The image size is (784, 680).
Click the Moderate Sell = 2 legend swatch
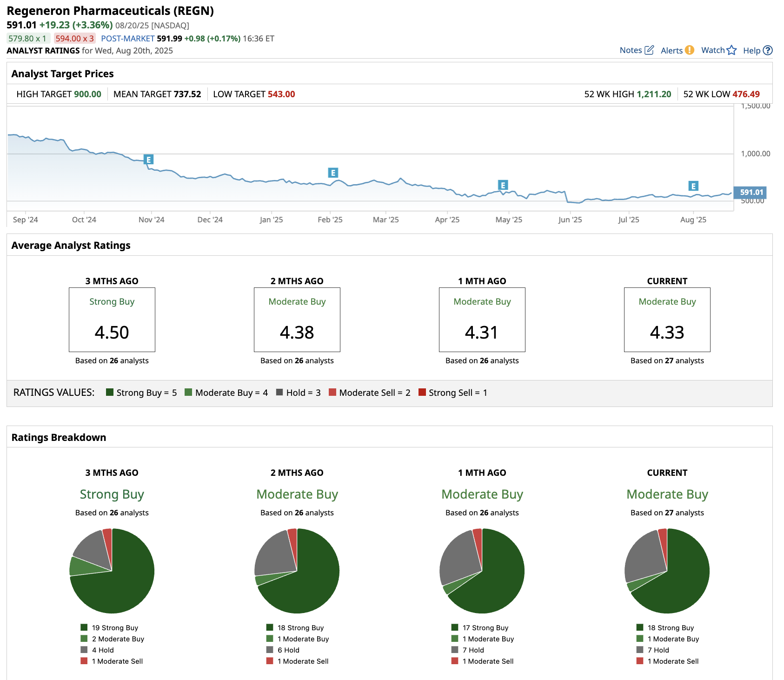332,392
